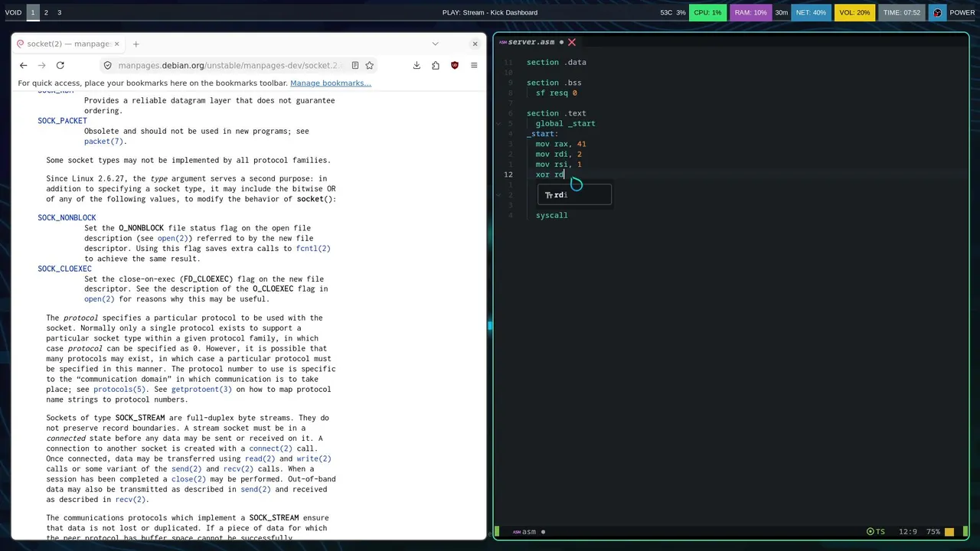List all tabs dropdown arrow
The width and height of the screenshot is (980, 551).
pyautogui.click(x=435, y=44)
